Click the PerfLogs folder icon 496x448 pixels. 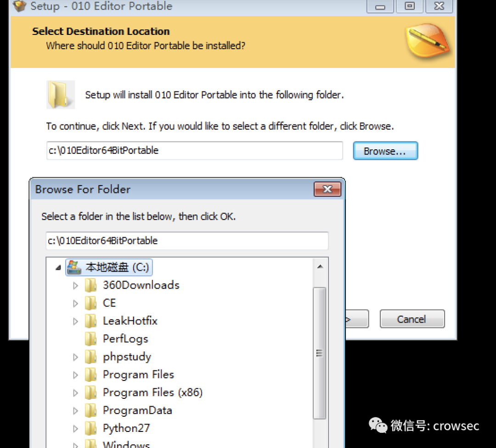click(90, 339)
